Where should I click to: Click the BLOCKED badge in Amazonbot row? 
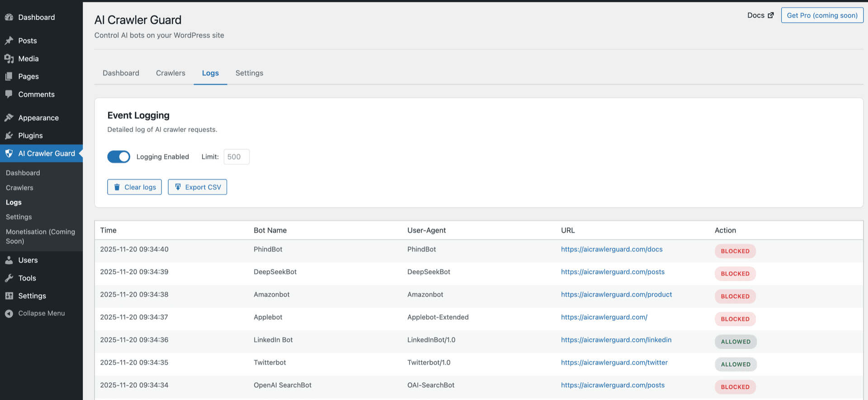(x=735, y=296)
